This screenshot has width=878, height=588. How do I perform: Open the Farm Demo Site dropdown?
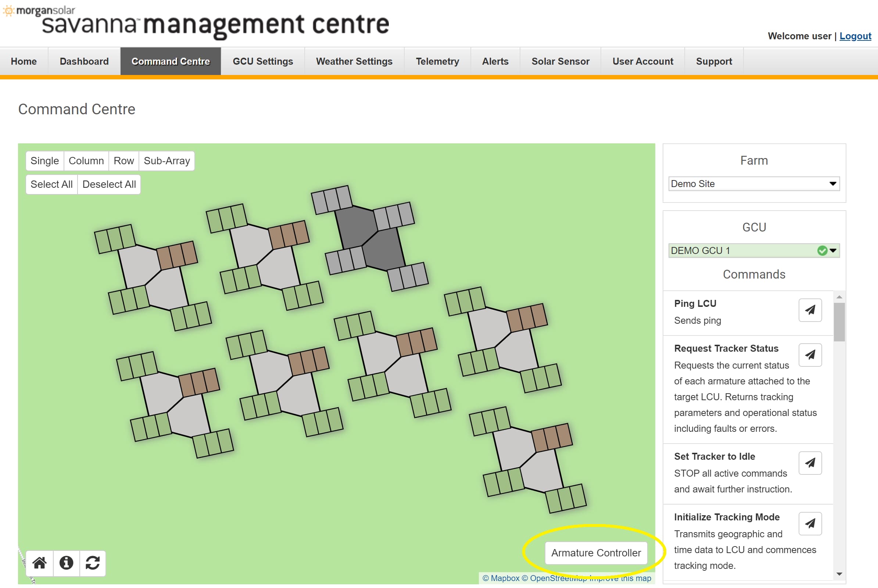753,184
